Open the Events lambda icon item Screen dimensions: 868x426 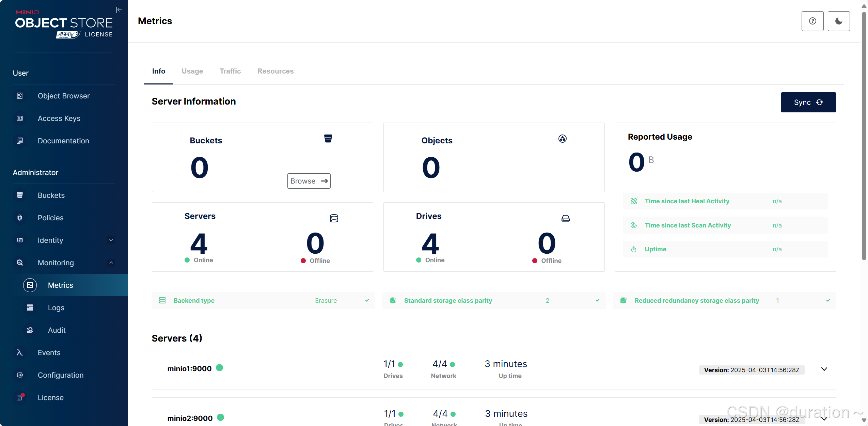tap(20, 353)
